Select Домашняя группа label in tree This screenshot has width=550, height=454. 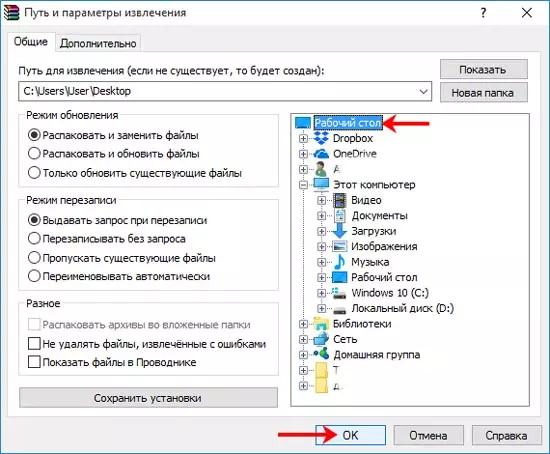tap(376, 354)
